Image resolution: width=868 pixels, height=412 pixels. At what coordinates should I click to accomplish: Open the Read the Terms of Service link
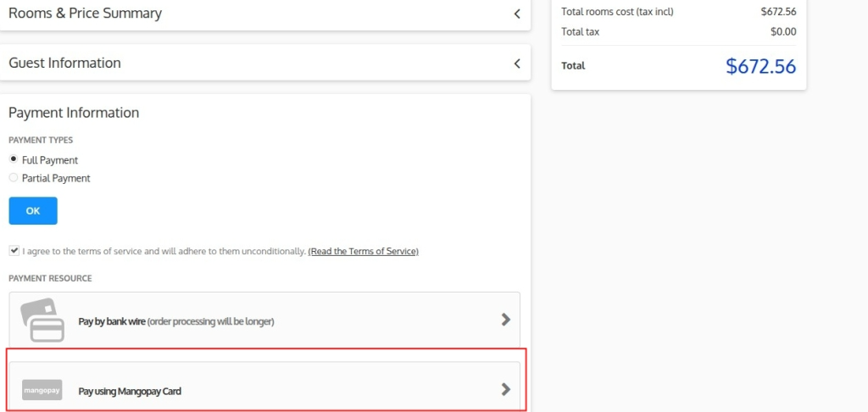[363, 252]
